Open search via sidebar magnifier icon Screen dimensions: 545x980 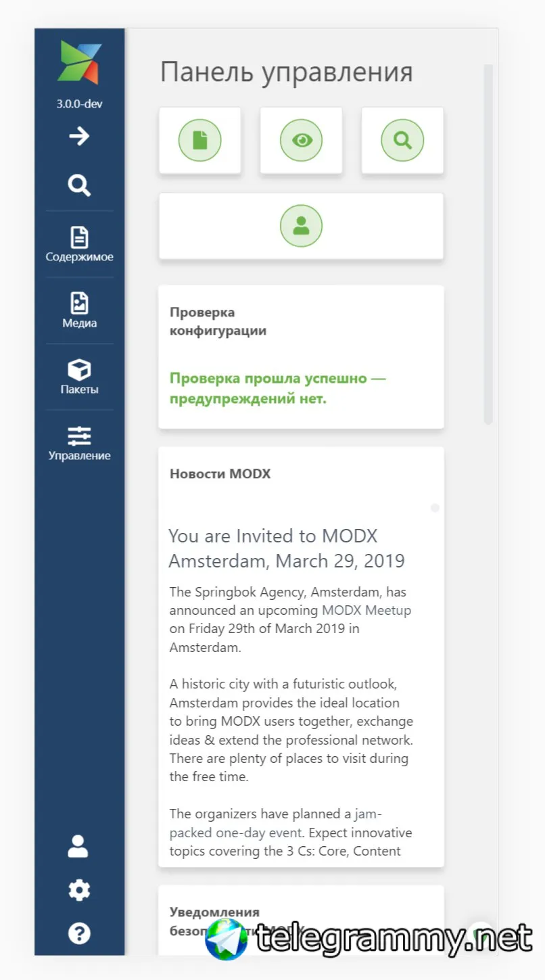79,185
